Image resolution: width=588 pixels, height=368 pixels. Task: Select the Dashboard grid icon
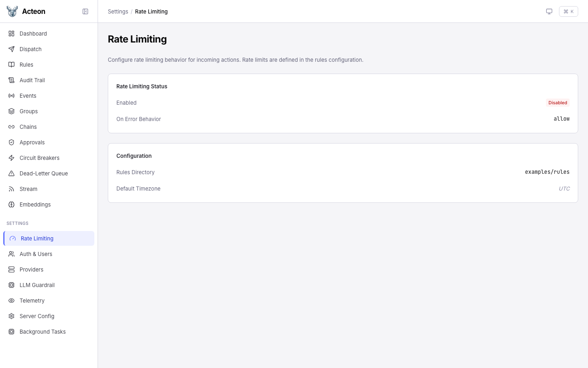(11, 34)
